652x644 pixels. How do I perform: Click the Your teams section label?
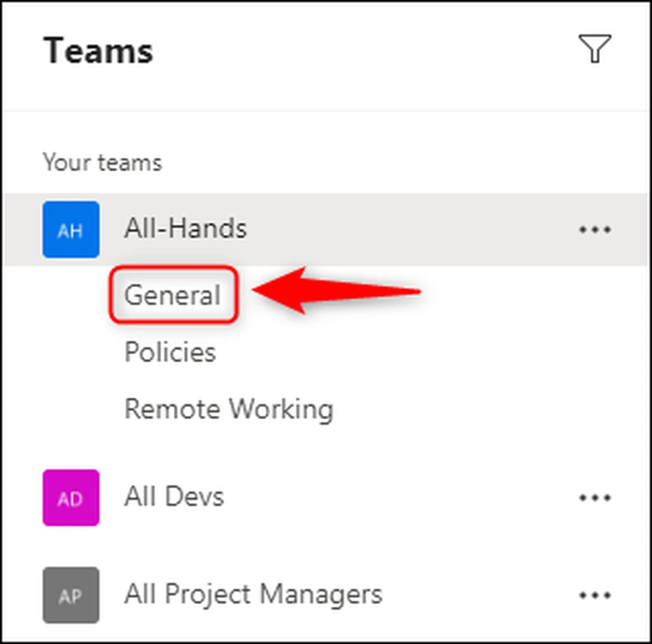pos(103,162)
